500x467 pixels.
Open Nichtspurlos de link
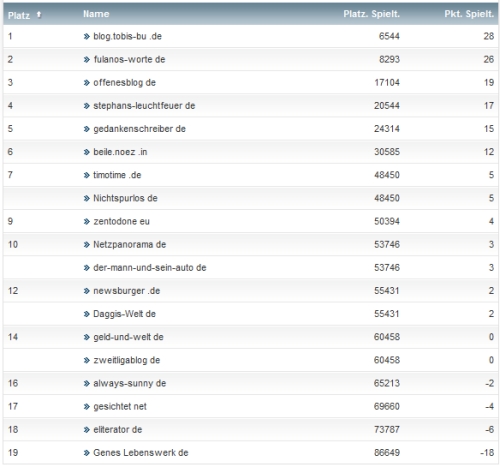pos(125,198)
